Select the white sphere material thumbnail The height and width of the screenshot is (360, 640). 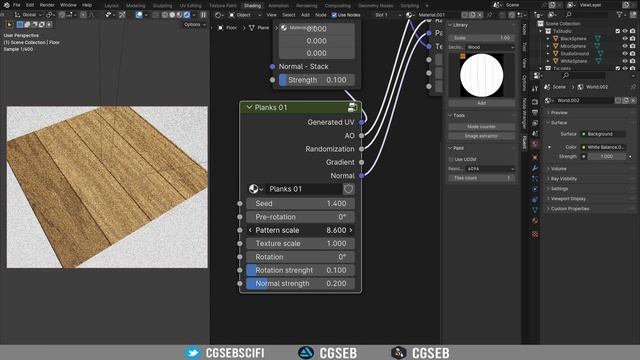pyautogui.click(x=482, y=76)
